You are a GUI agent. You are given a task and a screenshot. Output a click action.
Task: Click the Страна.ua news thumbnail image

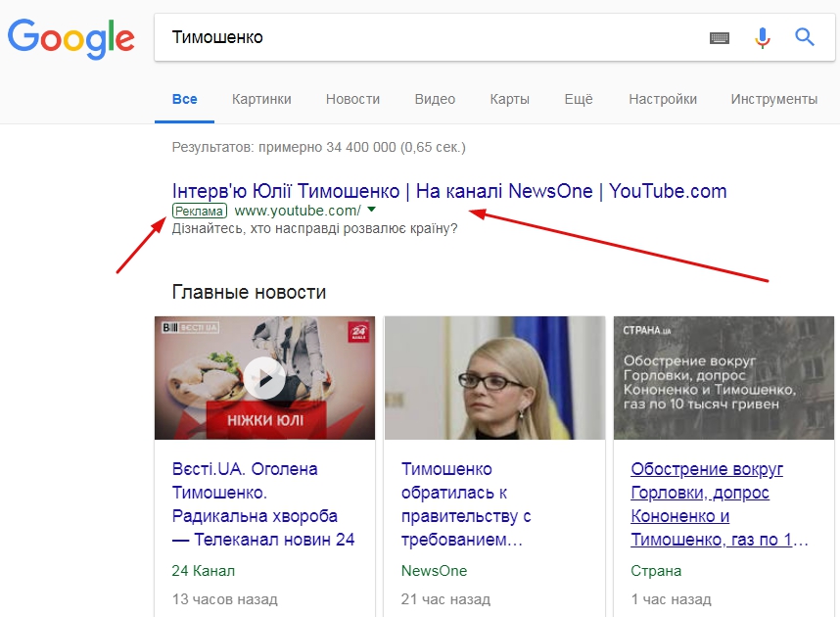point(723,378)
